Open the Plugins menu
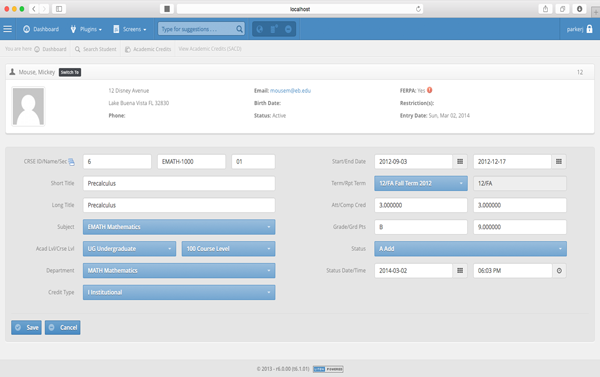This screenshot has width=600, height=377. coord(86,29)
